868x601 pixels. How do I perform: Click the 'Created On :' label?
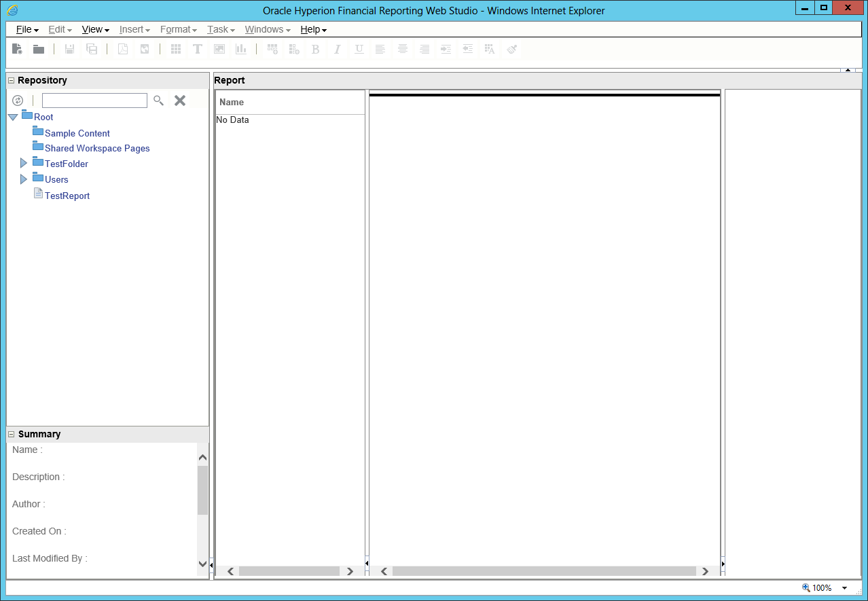click(39, 531)
